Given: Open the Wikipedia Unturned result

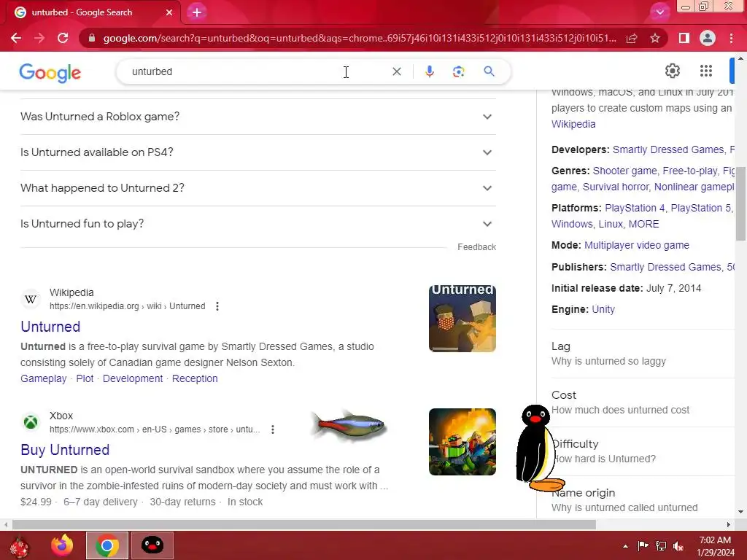Looking at the screenshot, I should pyautogui.click(x=50, y=327).
